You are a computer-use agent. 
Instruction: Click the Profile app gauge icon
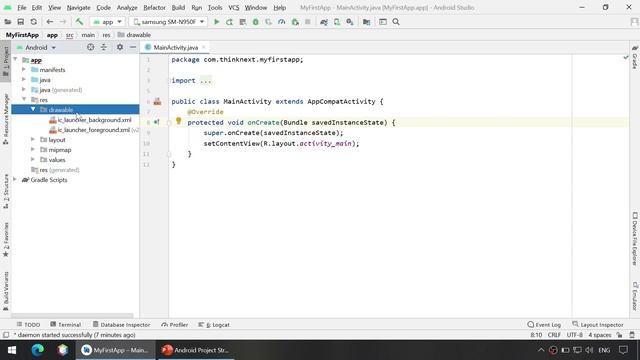(282, 22)
